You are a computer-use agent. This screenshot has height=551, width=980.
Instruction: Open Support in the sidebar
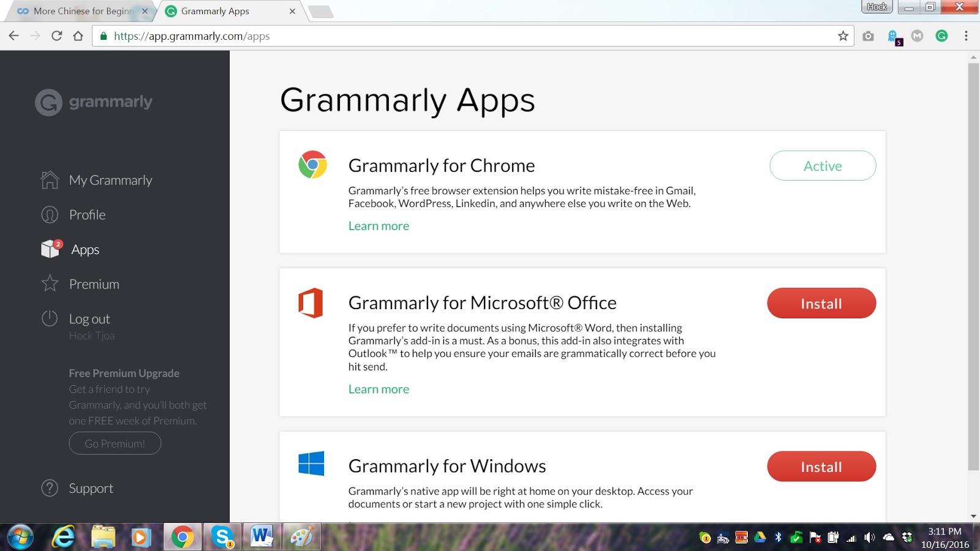click(x=91, y=488)
